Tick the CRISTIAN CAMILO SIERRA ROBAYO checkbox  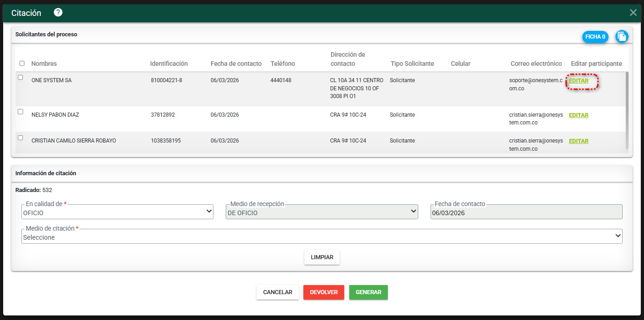point(20,138)
